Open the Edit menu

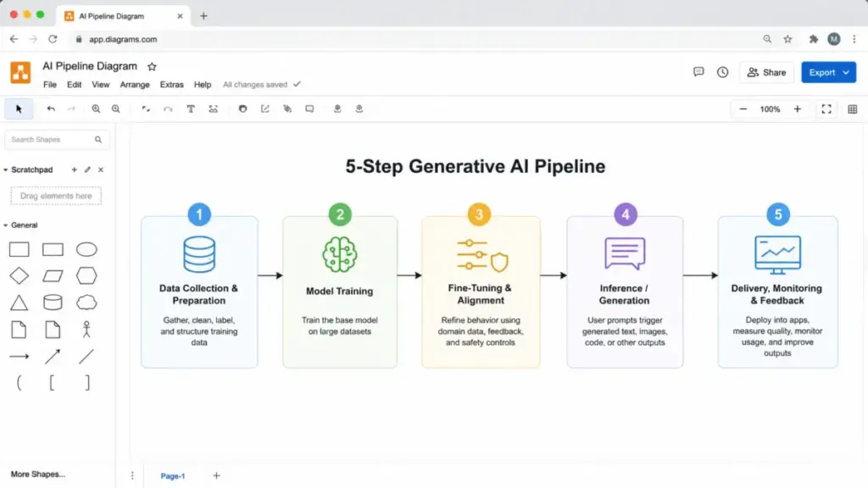tap(75, 85)
